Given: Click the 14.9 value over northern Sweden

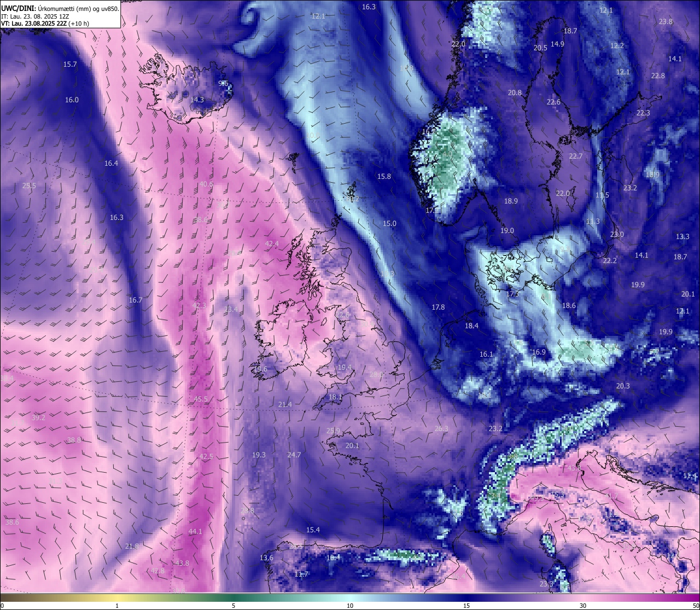Looking at the screenshot, I should point(557,44).
